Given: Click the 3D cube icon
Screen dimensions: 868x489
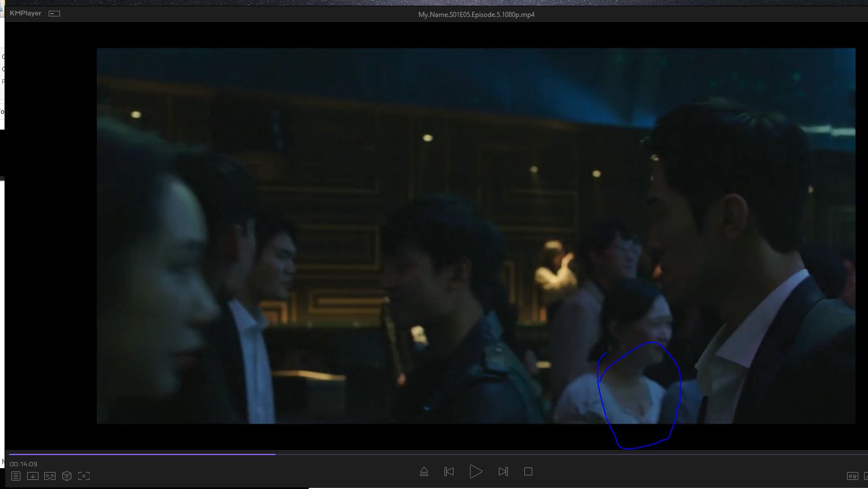Looking at the screenshot, I should [67, 476].
